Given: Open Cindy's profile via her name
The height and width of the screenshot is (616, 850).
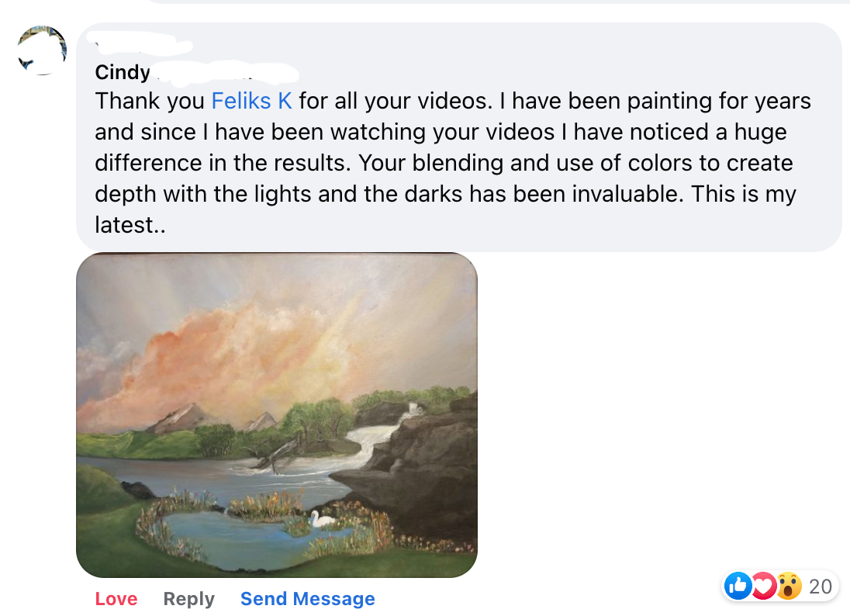Looking at the screenshot, I should [123, 72].
